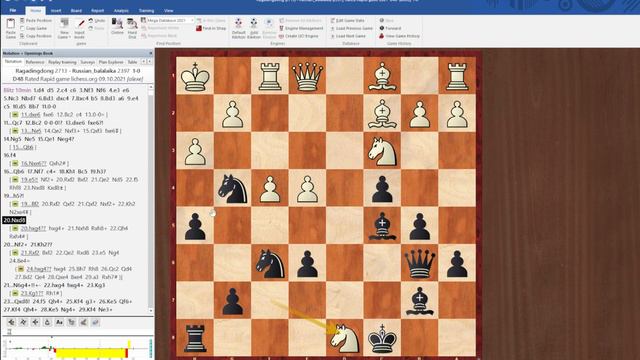Screen dimensions: 640x360
Task: Select the Replay training tab
Action: [62, 62]
